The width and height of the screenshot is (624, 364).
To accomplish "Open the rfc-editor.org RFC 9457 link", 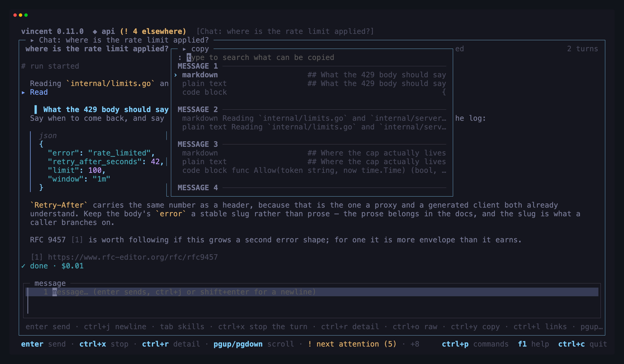I will pyautogui.click(x=133, y=257).
